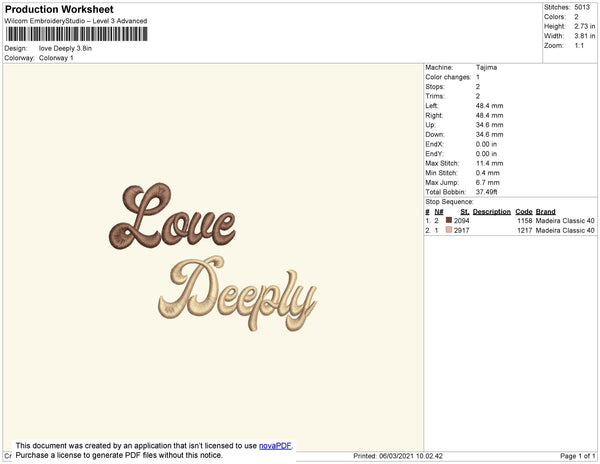Click the 'St.' column header
600x464 pixels.
point(465,212)
